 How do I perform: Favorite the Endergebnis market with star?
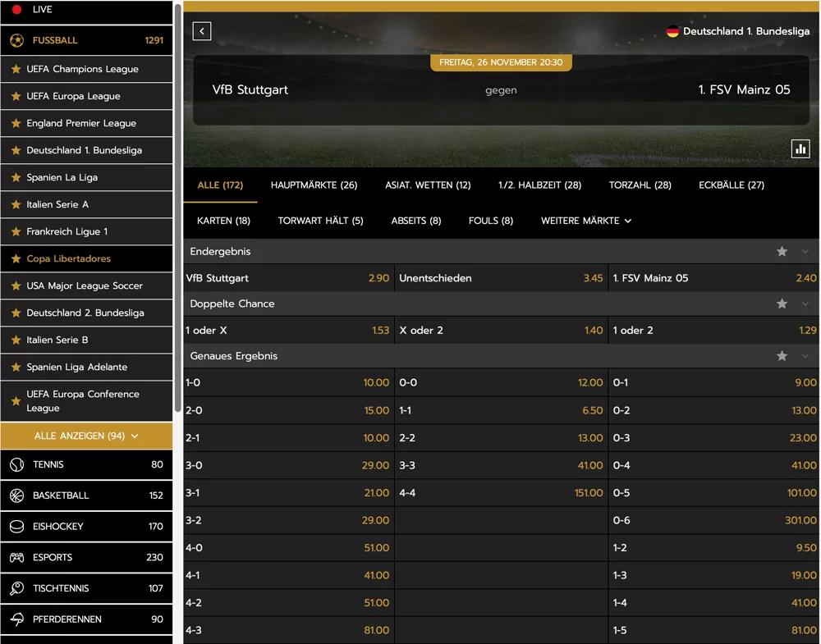[782, 252]
